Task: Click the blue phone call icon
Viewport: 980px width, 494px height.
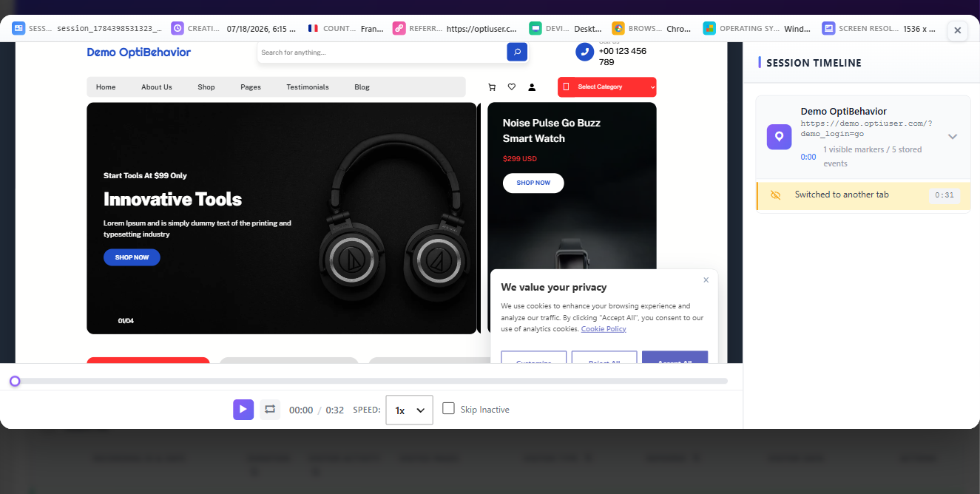Action: click(x=585, y=52)
